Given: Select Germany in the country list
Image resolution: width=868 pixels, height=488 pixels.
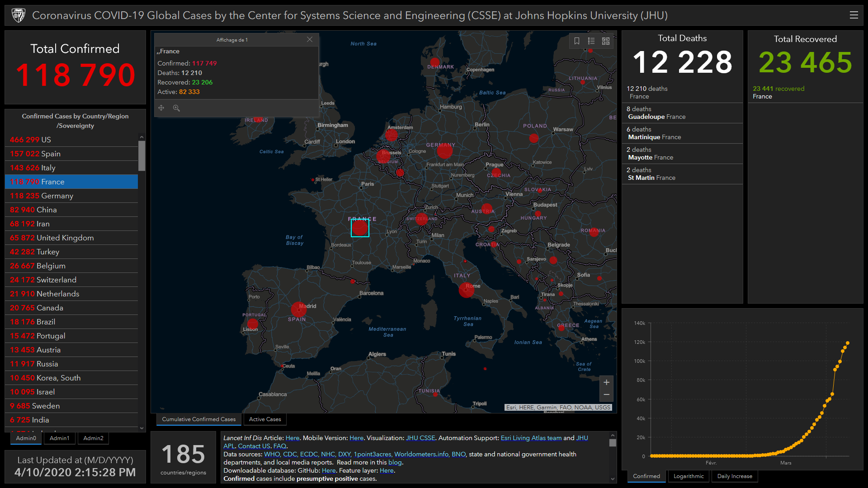Looking at the screenshot, I should [71, 196].
